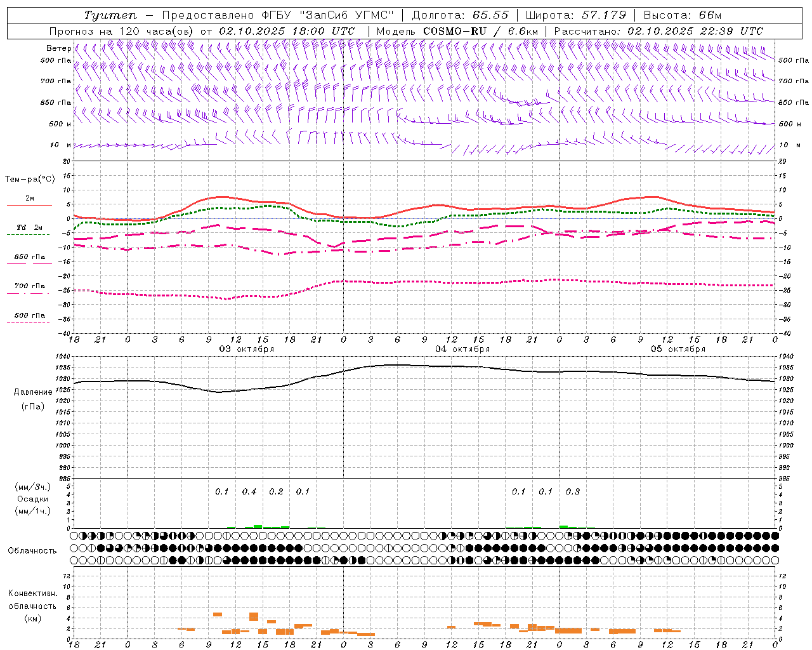Click the "(км)" unit under convective cloudiness
The height and width of the screenshot is (650, 812).
pos(32,618)
